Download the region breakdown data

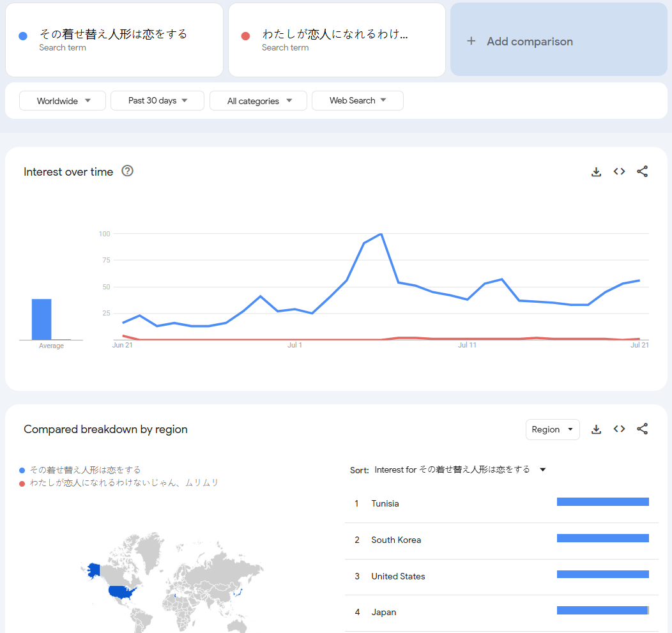[596, 429]
